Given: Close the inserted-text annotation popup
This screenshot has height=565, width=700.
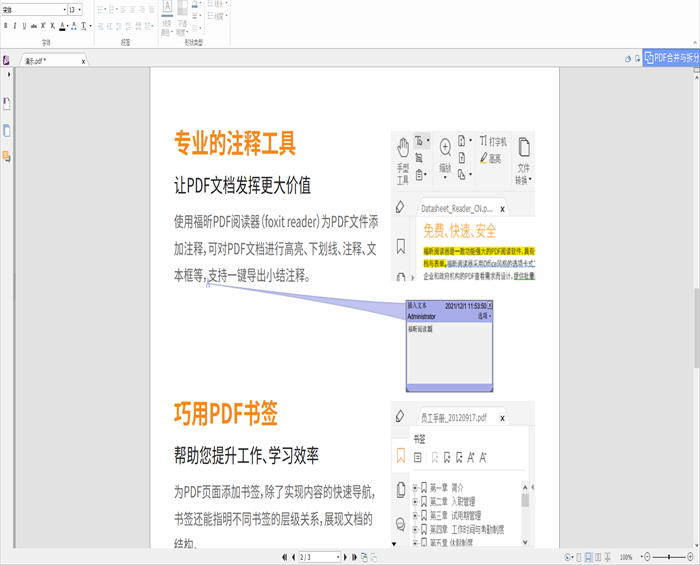Looking at the screenshot, I should (490, 305).
